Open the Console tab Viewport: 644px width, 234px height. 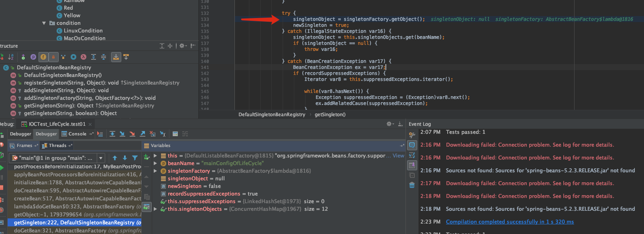point(77,134)
